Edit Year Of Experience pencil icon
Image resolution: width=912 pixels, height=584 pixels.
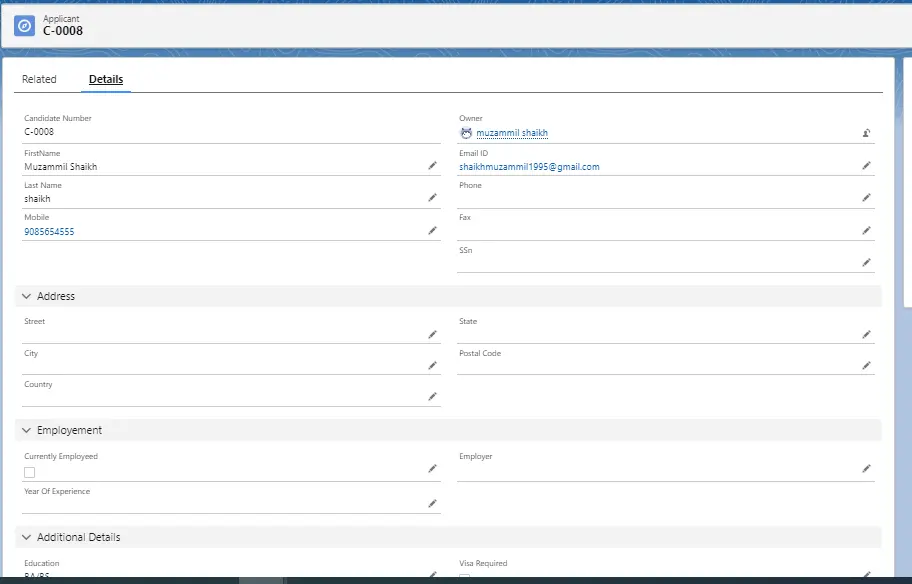(x=433, y=504)
